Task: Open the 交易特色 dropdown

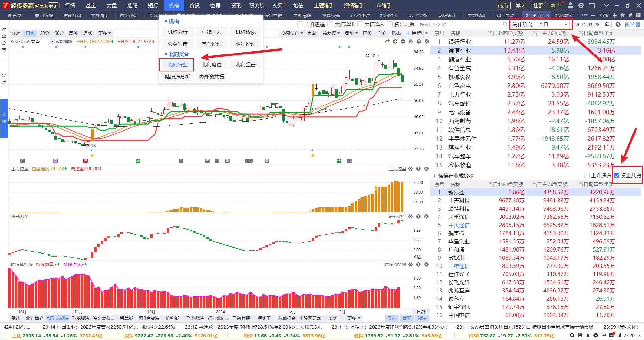Action: (x=292, y=33)
